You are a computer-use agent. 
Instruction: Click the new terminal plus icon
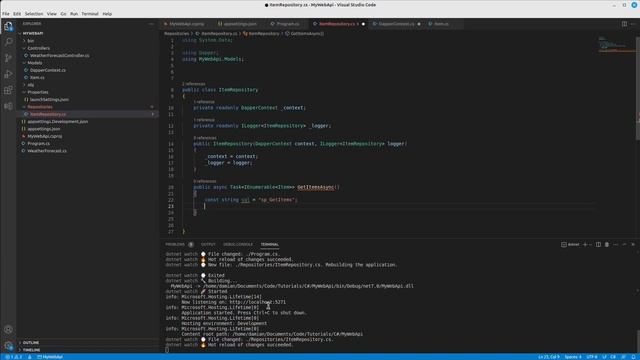pos(585,244)
